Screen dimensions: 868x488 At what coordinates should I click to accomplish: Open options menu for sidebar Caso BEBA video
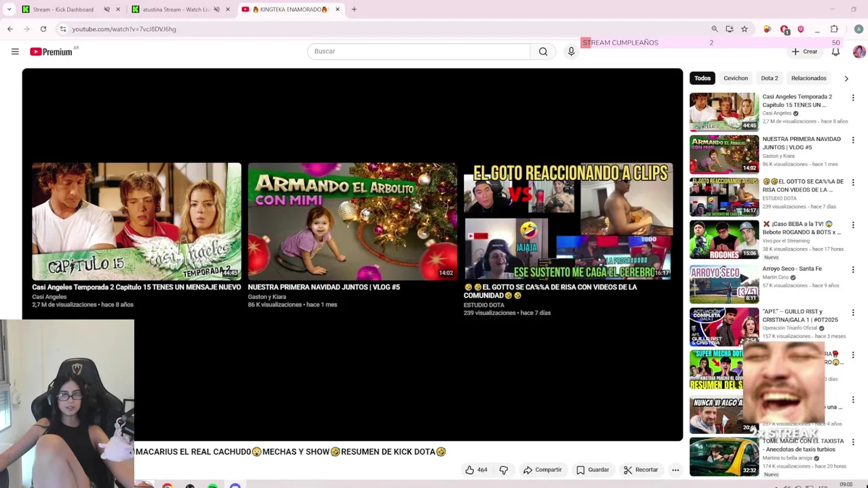pyautogui.click(x=853, y=225)
